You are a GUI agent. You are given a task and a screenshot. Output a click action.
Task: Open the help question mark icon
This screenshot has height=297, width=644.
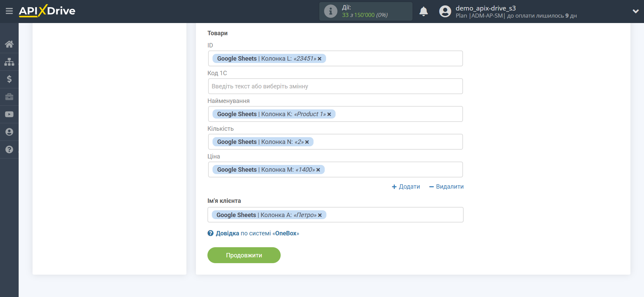tap(9, 149)
